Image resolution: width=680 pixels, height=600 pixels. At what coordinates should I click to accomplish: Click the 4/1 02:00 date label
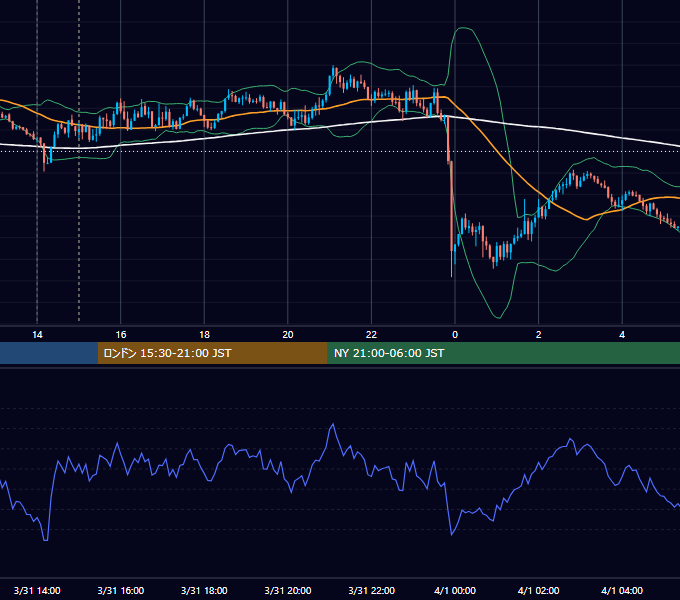[539, 590]
